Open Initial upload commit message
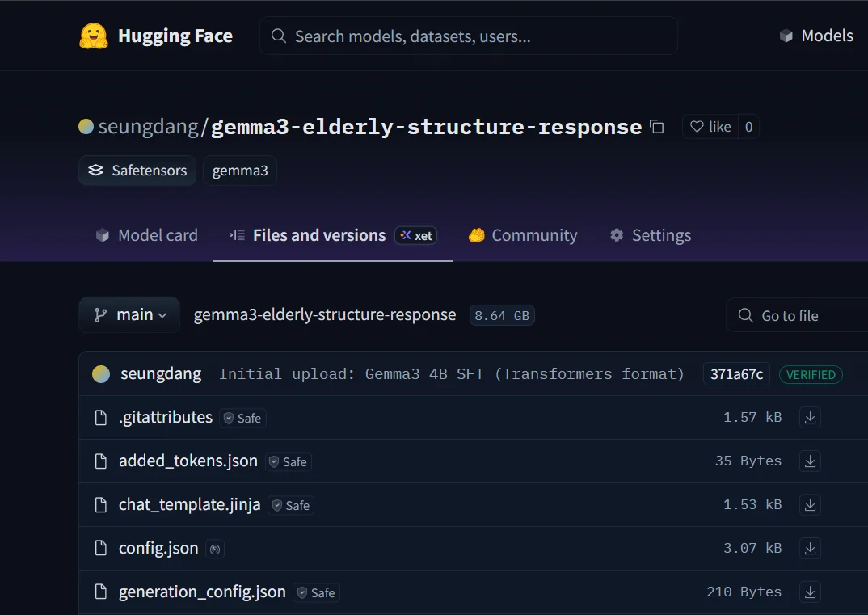868x615 pixels. 451,374
